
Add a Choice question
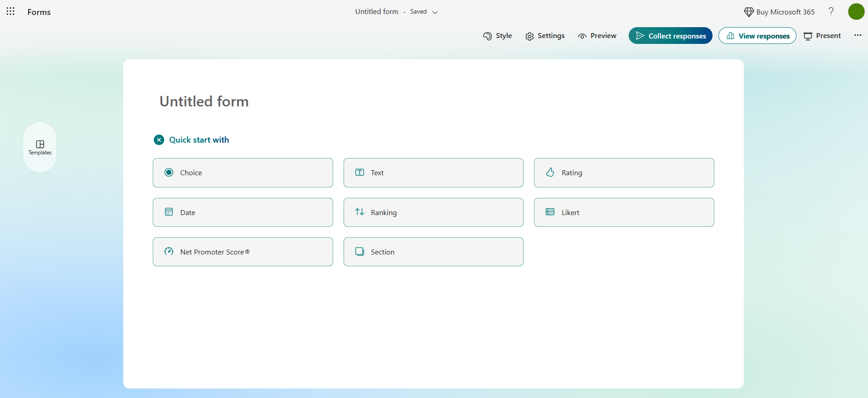(x=243, y=173)
